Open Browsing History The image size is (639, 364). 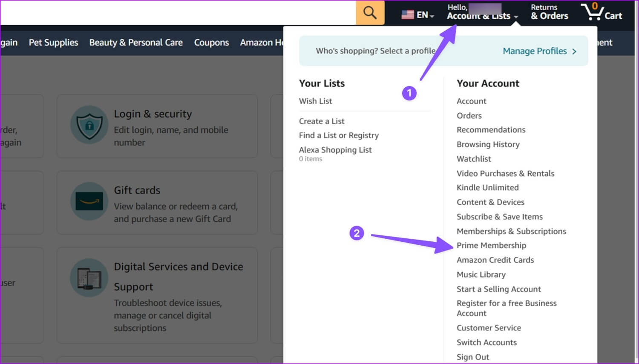[x=488, y=144]
